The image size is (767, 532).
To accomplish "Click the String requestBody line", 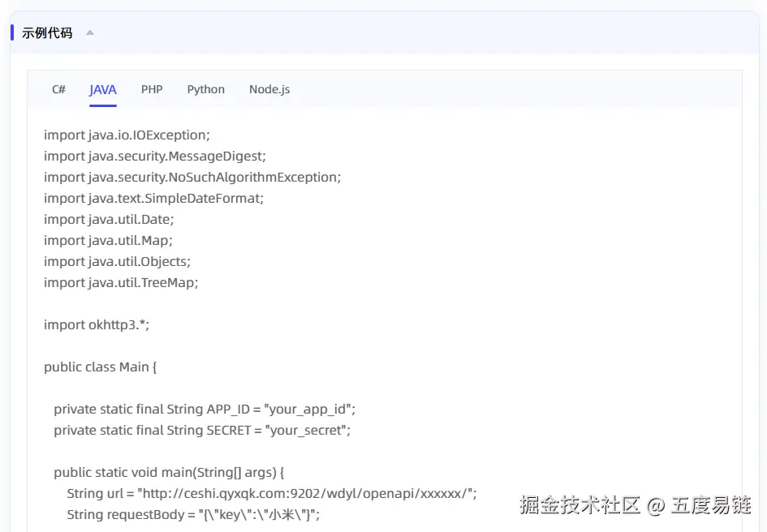I will (193, 514).
